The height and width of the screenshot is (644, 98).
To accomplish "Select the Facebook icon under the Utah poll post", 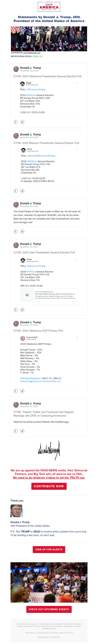I will click(x=16, y=309).
